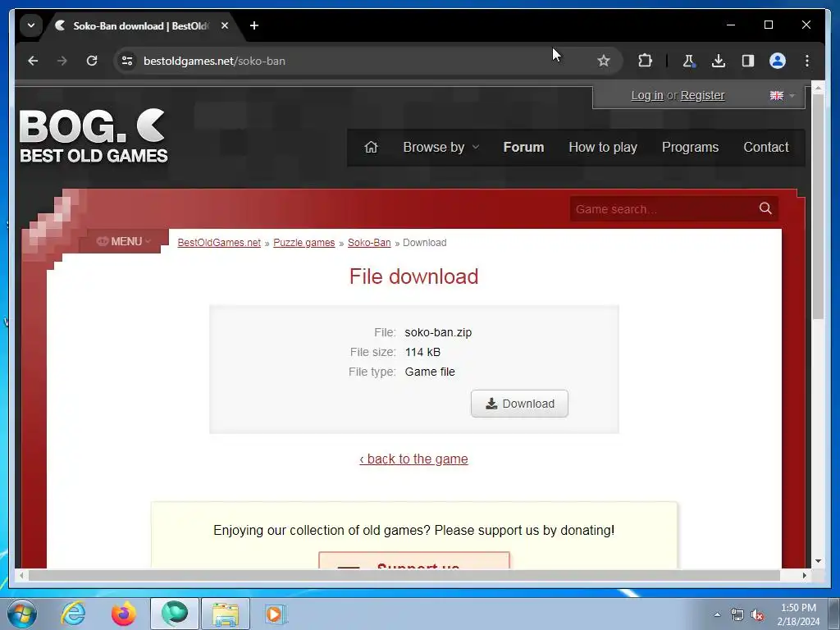Toggle the browser side panel icon
The image size is (840, 630).
[x=748, y=61]
